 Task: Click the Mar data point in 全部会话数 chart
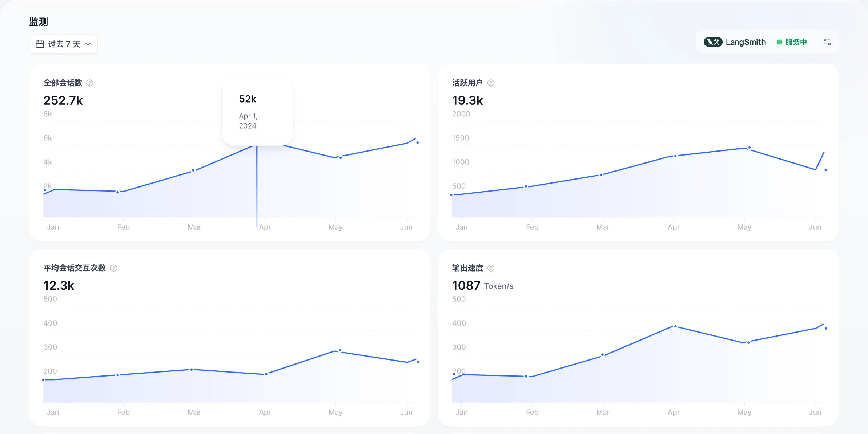click(x=193, y=170)
